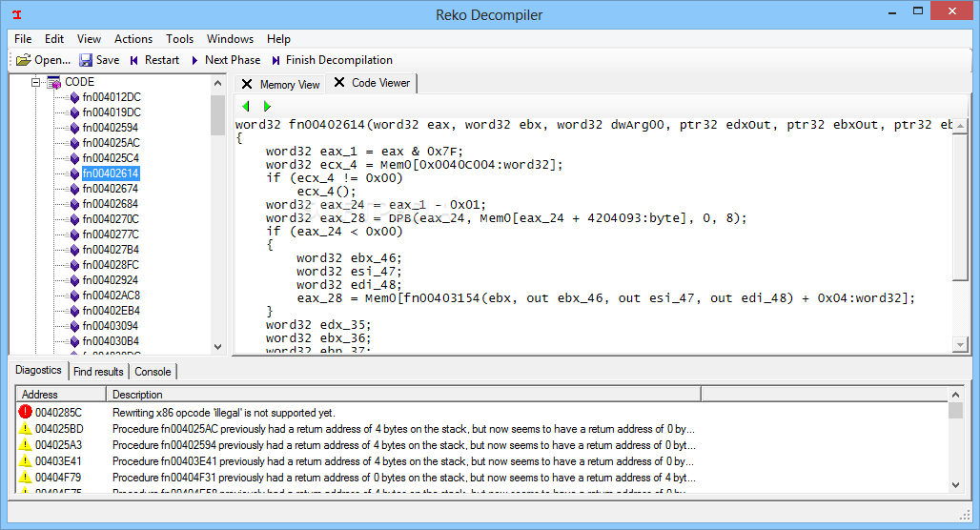Click procedure icon beside fn00402614
The width and height of the screenshot is (980, 530).
point(74,173)
